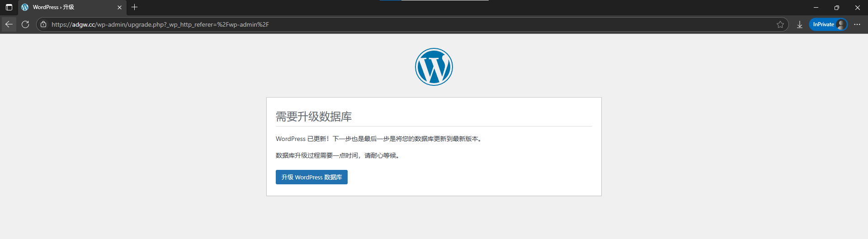Click the 升级 WordPress 数据库 button

(311, 177)
